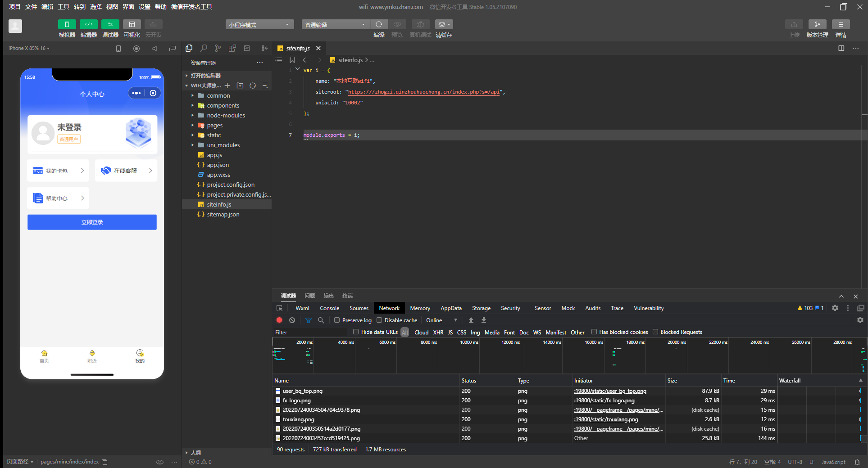Expand the pages folder in file tree
Image resolution: width=868 pixels, height=468 pixels.
click(x=214, y=126)
